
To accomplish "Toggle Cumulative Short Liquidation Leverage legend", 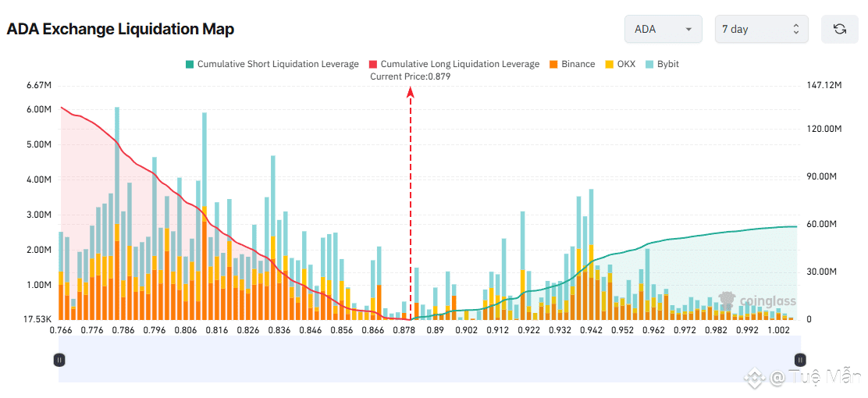I will (x=272, y=64).
